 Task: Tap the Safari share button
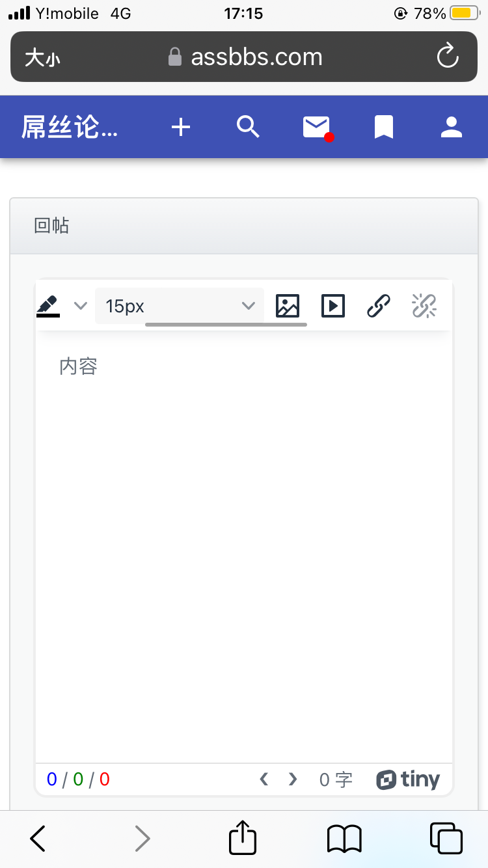pyautogui.click(x=243, y=838)
